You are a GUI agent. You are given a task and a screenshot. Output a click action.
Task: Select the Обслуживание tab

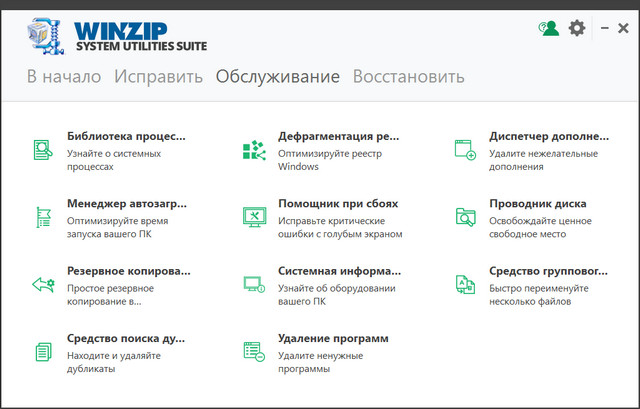[x=278, y=77]
